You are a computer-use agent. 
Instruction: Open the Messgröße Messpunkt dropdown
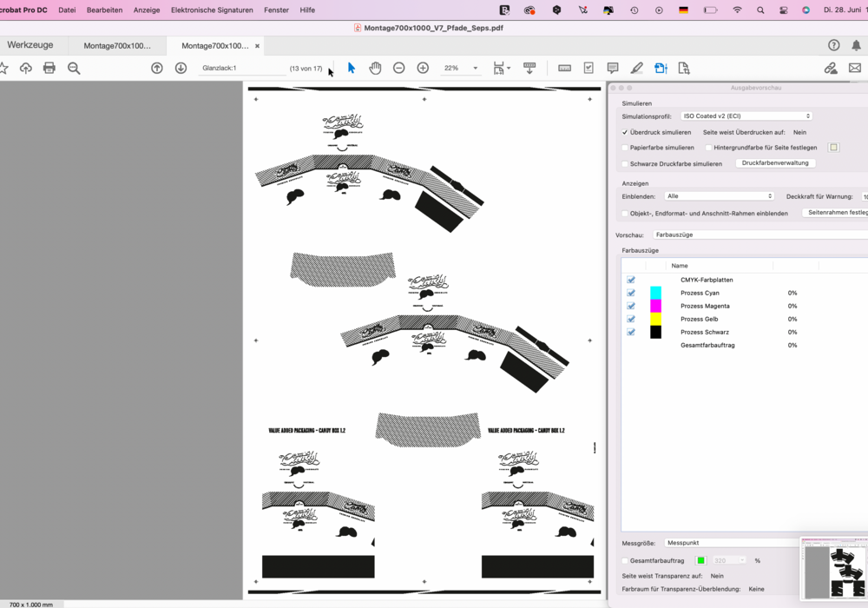(x=733, y=543)
